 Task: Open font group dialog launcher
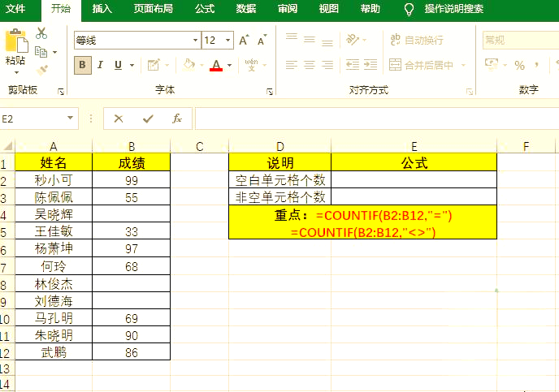(270, 92)
